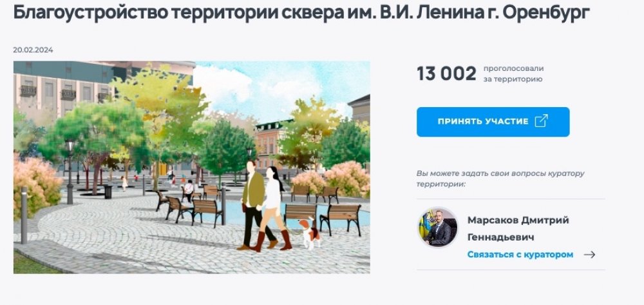The width and height of the screenshot is (644, 305).
Task: Click the black trash bin in the illustration
Action: pos(108,192)
